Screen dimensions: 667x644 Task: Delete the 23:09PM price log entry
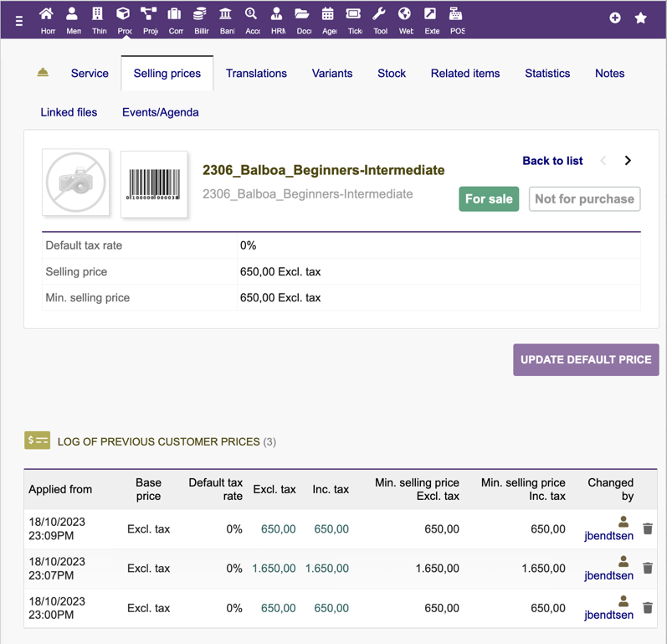click(x=648, y=529)
